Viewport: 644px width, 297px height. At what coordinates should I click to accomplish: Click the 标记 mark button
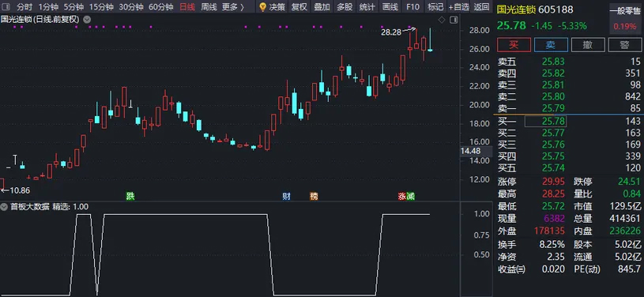pos(435,7)
